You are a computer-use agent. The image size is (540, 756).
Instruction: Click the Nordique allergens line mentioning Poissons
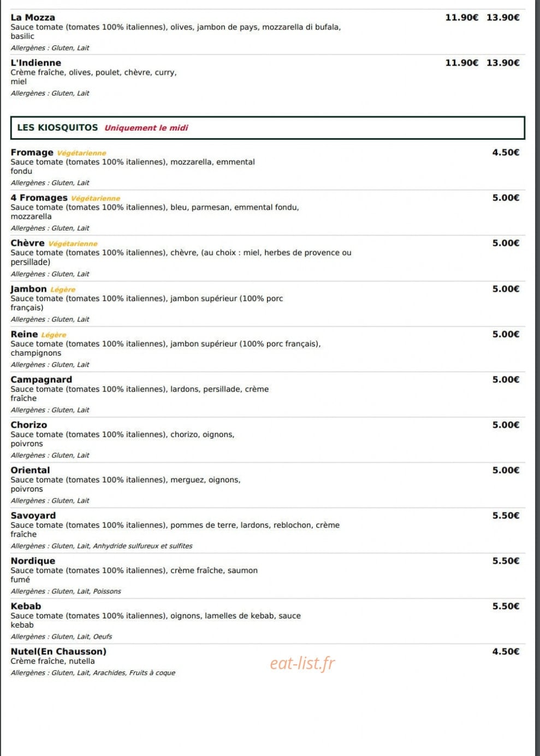click(66, 592)
